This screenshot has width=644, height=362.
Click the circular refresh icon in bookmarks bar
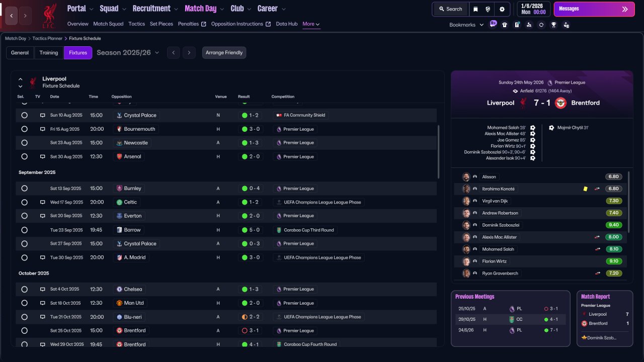[541, 25]
